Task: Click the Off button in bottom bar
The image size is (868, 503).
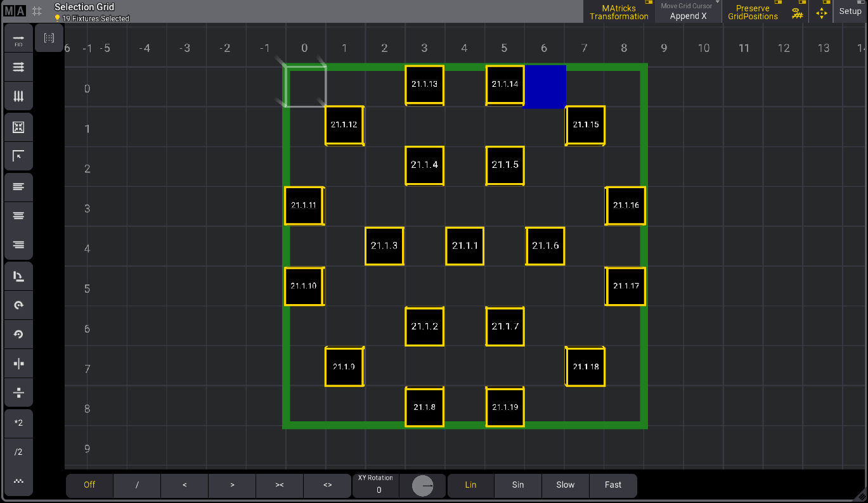Action: point(89,485)
